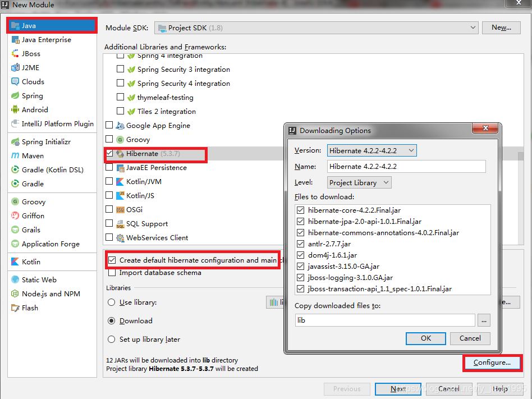The height and width of the screenshot is (399, 532).
Task: Select the Use library radio button
Action: click(111, 302)
